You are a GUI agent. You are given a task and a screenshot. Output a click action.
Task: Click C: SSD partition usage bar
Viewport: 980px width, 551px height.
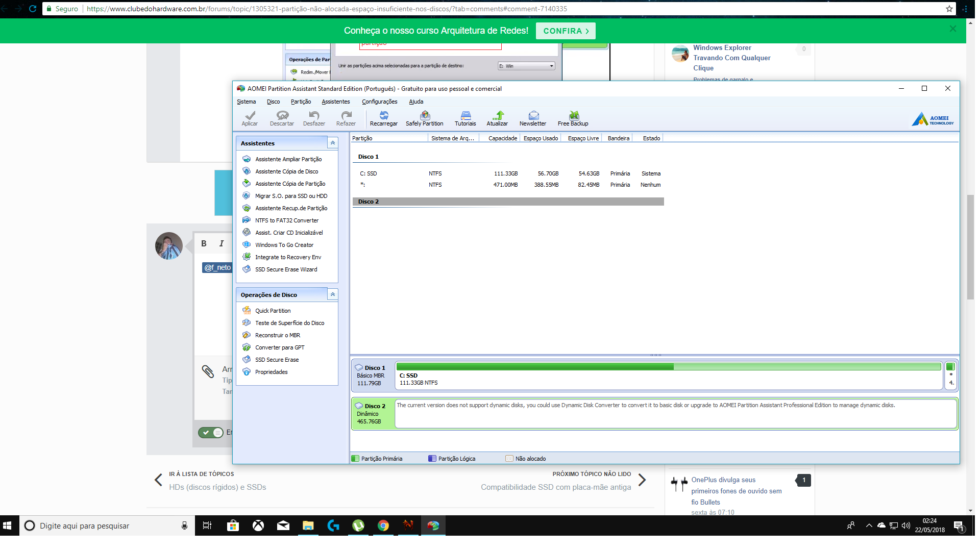tap(669, 366)
